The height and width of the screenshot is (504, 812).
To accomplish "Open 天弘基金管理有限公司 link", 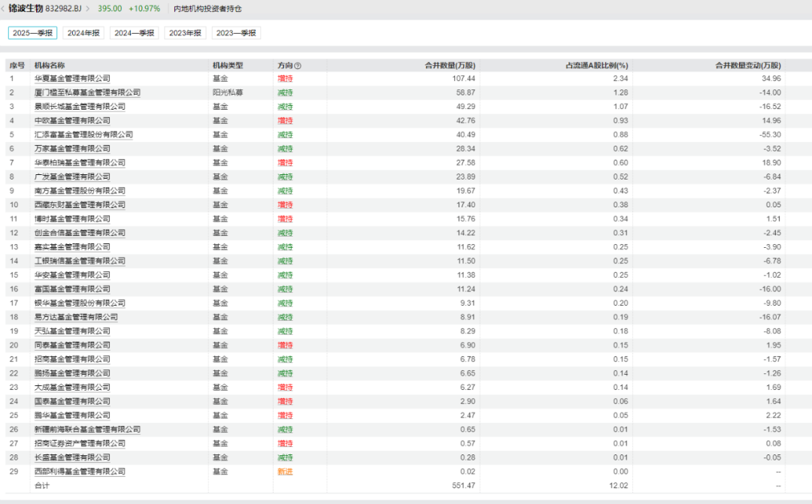I will tap(72, 331).
